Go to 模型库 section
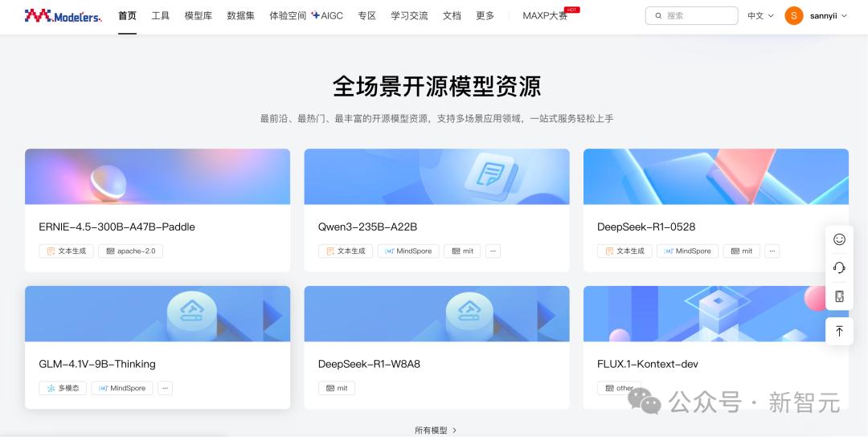Screen dimensions: 868x437 [199, 16]
